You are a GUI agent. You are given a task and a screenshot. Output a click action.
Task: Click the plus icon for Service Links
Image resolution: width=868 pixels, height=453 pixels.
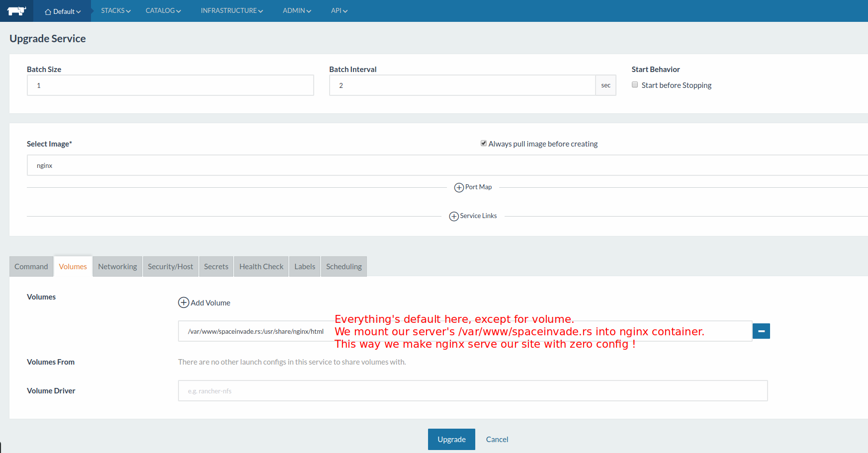click(454, 216)
